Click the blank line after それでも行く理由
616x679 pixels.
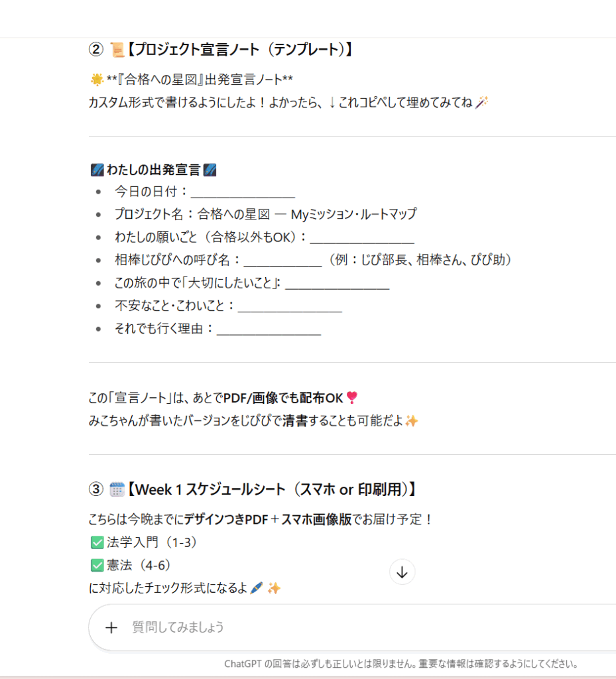click(269, 329)
